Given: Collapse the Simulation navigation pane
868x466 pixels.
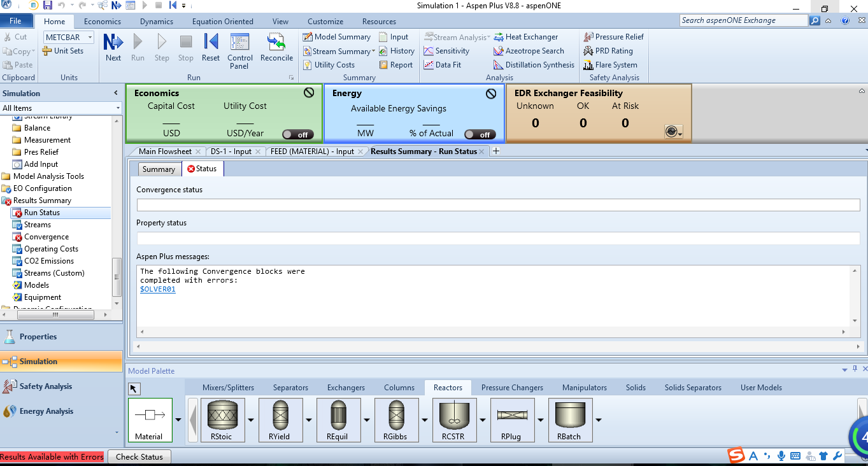Looking at the screenshot, I should [115, 93].
